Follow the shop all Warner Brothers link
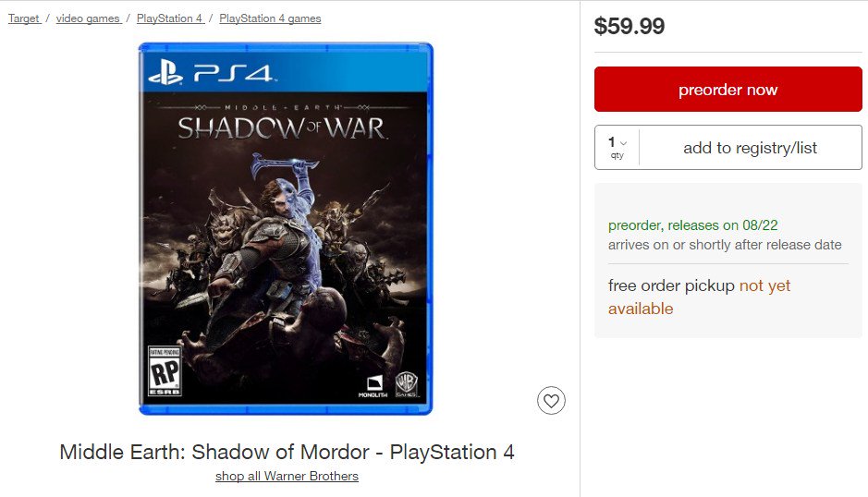This screenshot has width=868, height=497. click(287, 477)
